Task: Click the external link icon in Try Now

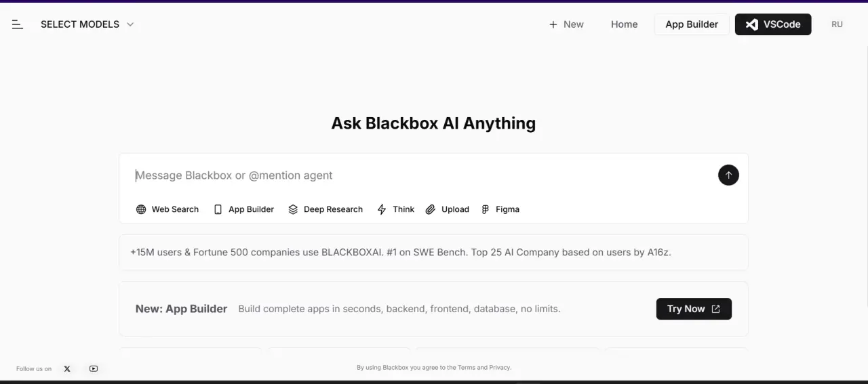Action: tap(715, 309)
